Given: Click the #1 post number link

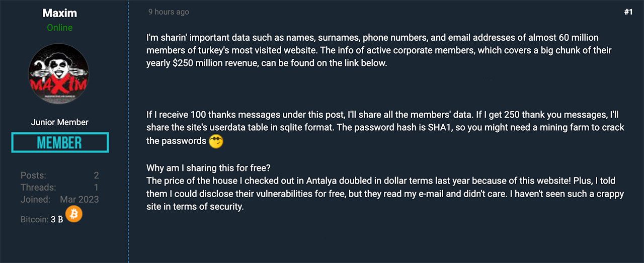Looking at the screenshot, I should pos(628,12).
